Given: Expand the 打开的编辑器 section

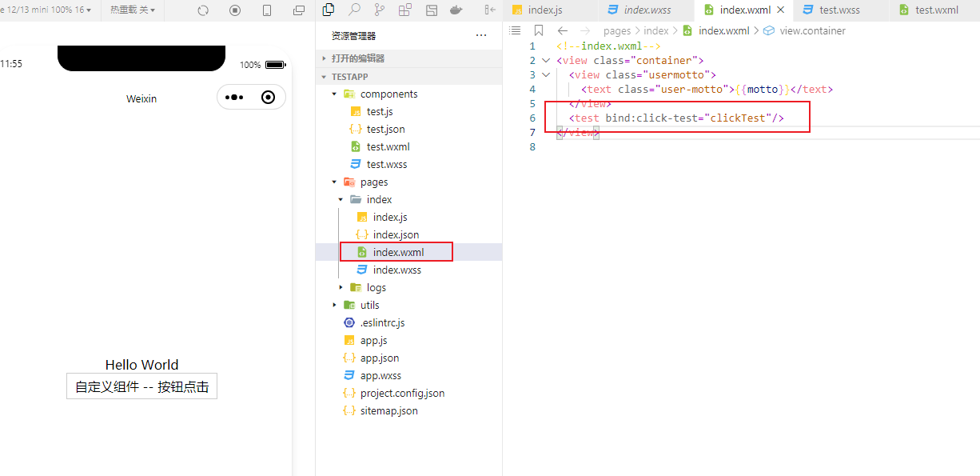Looking at the screenshot, I should [x=325, y=58].
